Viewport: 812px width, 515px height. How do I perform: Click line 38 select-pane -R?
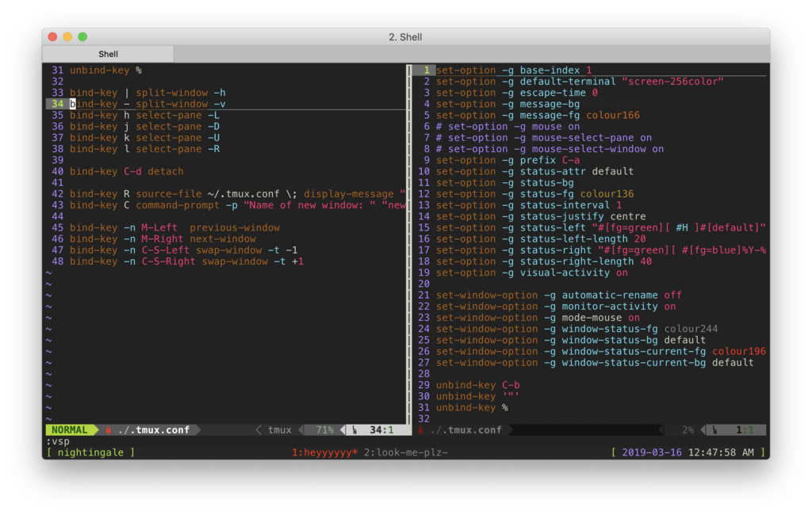(x=144, y=149)
